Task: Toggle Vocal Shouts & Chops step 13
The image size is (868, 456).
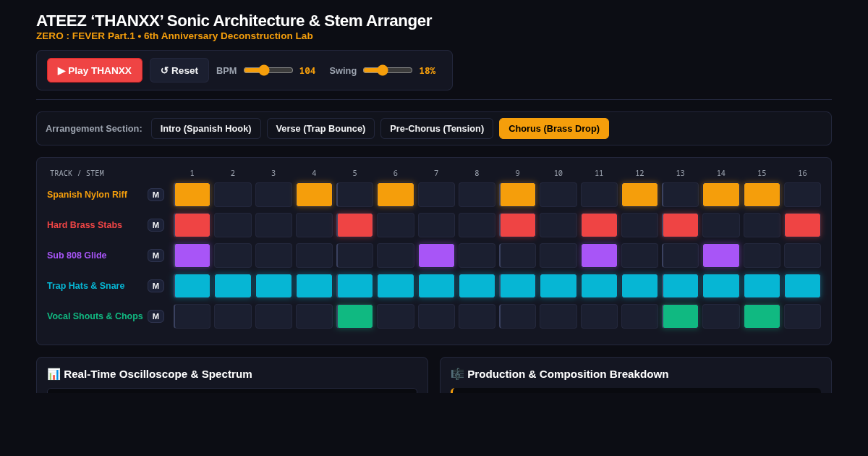Action: (680, 316)
